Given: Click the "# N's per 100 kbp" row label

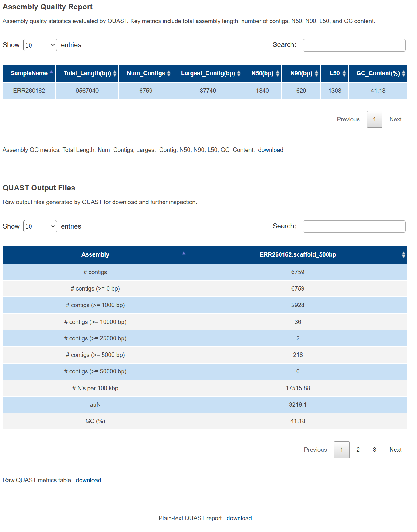Looking at the screenshot, I should (95, 388).
